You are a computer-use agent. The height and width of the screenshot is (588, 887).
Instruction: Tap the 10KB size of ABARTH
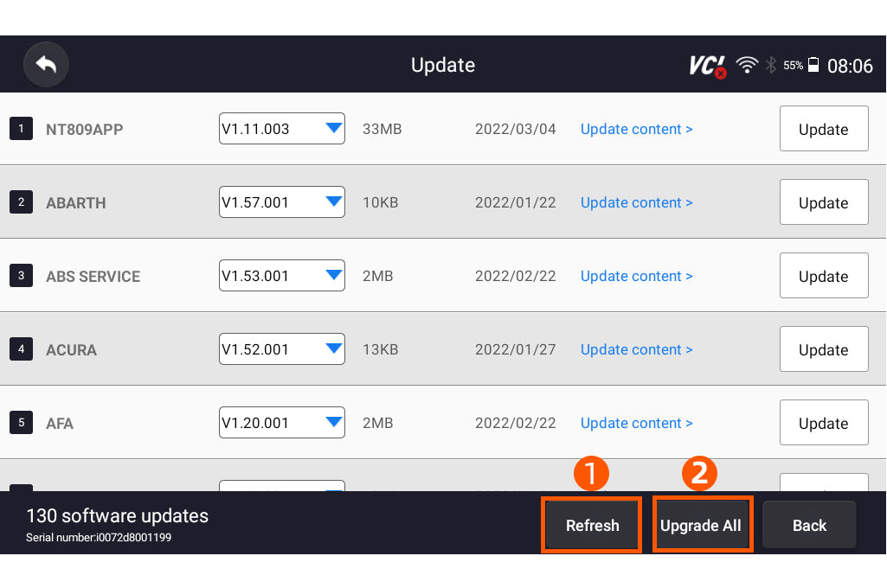point(380,202)
